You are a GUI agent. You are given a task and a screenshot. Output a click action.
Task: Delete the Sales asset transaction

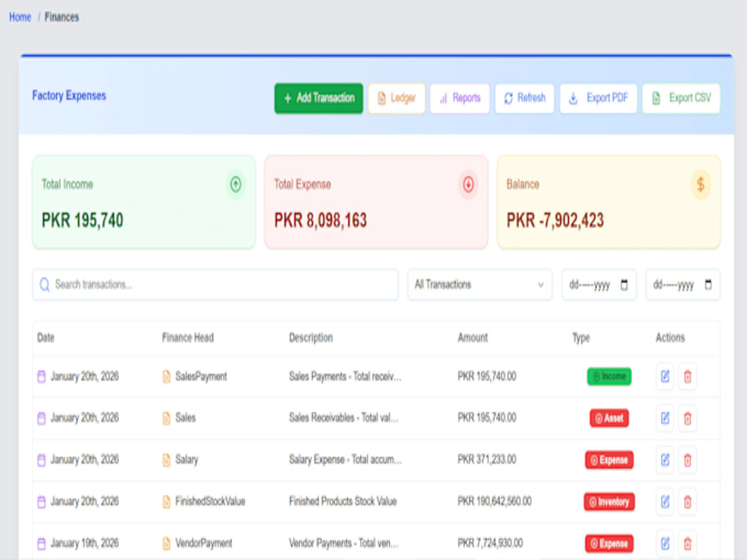(x=687, y=418)
